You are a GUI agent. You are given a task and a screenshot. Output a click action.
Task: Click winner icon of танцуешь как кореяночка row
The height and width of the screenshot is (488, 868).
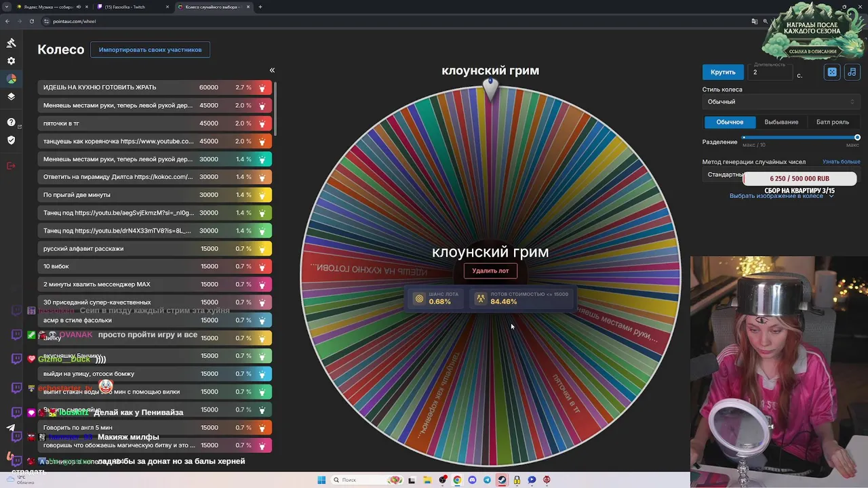(262, 141)
